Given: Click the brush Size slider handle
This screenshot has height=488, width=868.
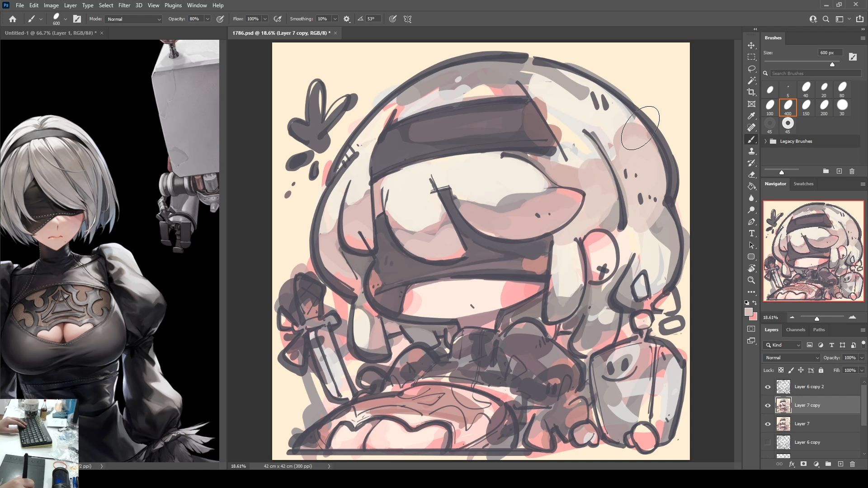Looking at the screenshot, I should (x=832, y=64).
